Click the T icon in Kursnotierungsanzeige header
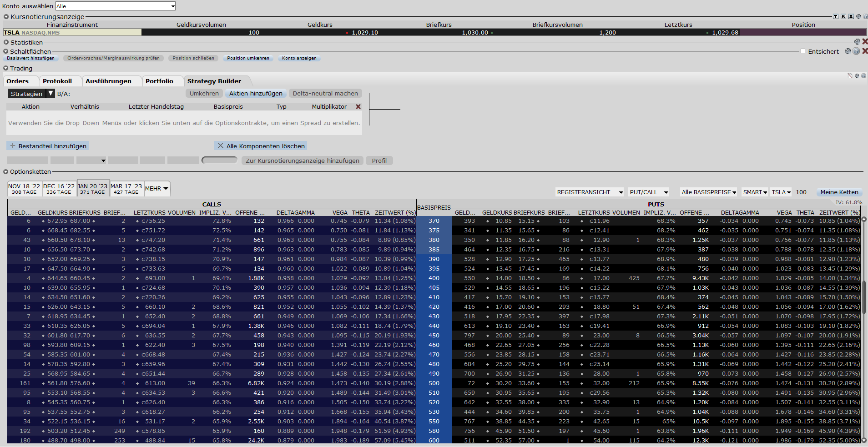Image resolution: width=868 pixels, height=447 pixels. (x=836, y=16)
